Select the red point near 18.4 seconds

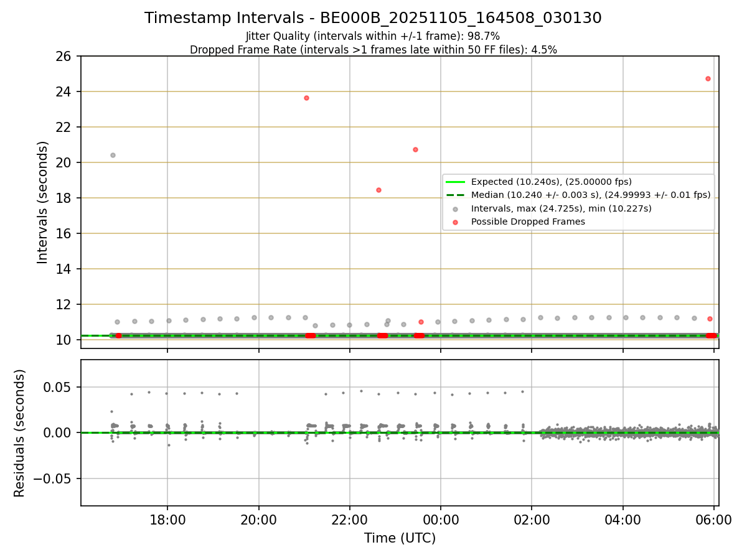point(378,190)
